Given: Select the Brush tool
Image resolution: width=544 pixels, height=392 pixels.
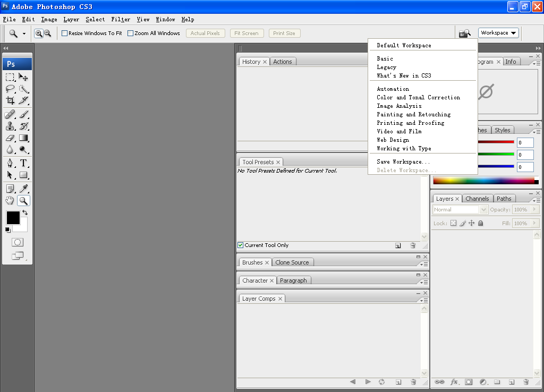Looking at the screenshot, I should click(x=23, y=114).
